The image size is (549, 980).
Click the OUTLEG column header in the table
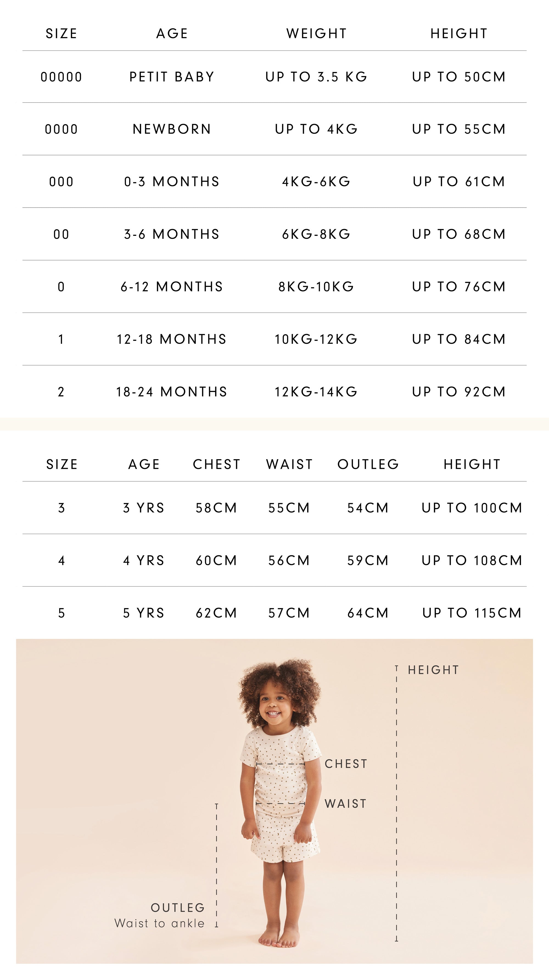[368, 464]
